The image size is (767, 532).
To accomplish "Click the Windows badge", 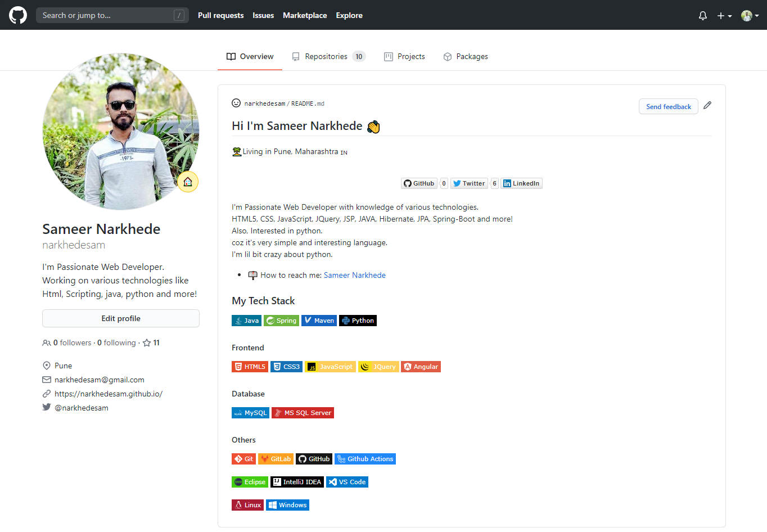I will click(x=287, y=505).
